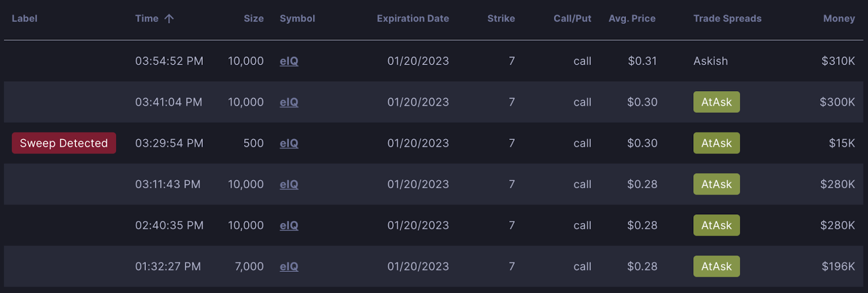Click the Money column header
Screen dimensions: 868x293
coord(839,18)
